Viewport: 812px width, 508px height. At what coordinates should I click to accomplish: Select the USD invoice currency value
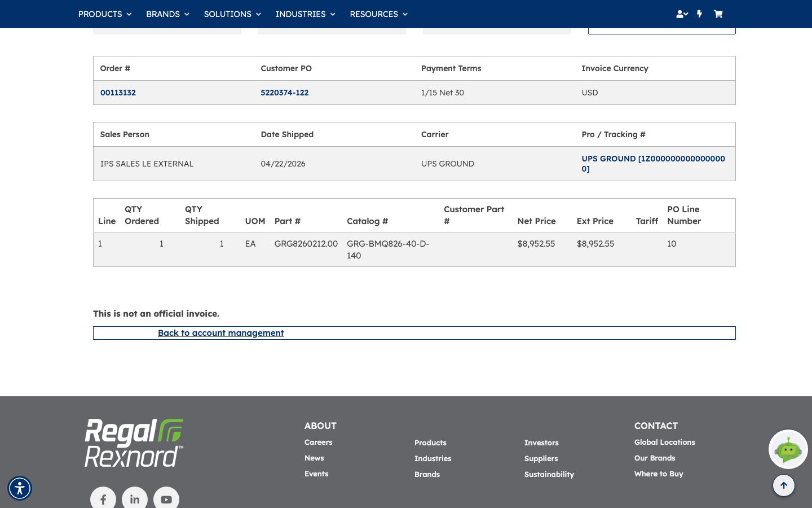[590, 93]
